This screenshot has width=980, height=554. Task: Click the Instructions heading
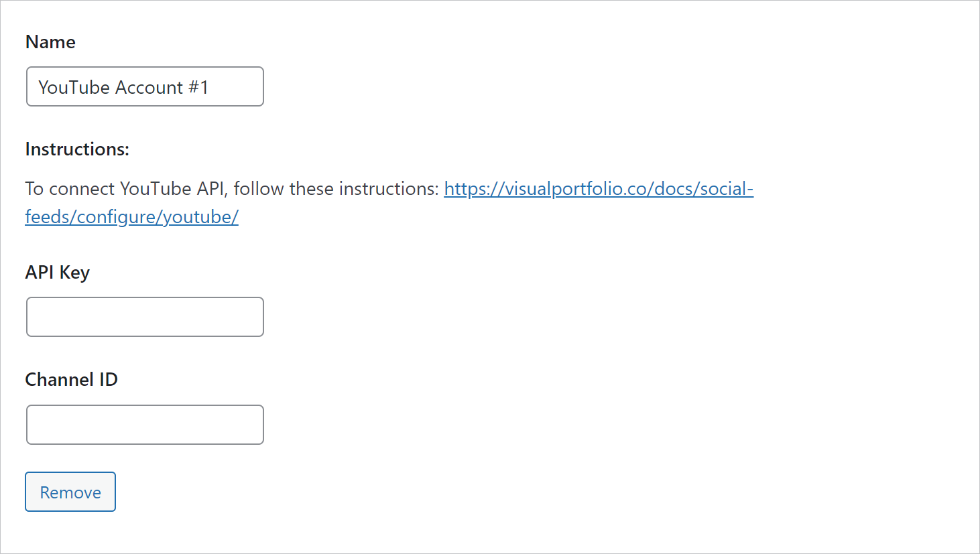(x=77, y=149)
